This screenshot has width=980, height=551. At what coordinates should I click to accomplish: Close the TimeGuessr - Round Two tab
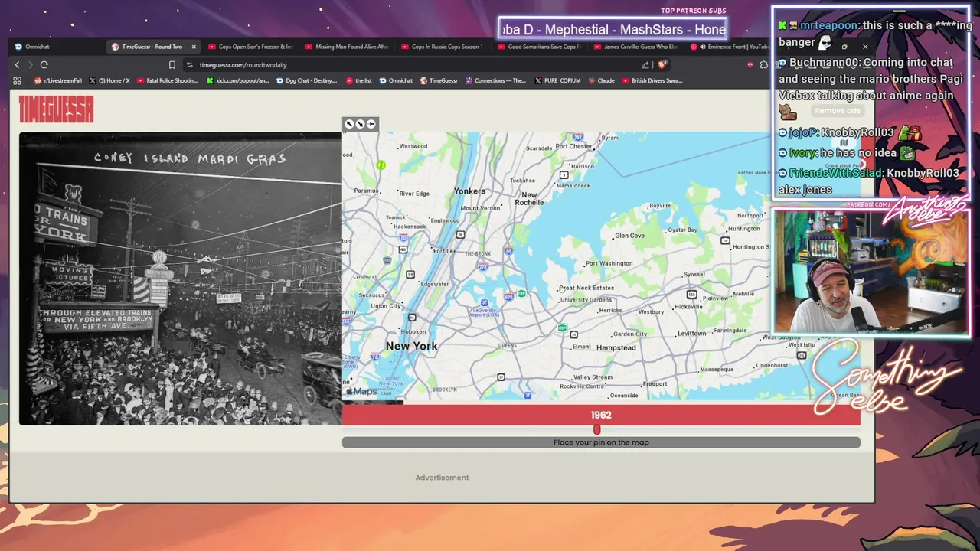point(193,47)
